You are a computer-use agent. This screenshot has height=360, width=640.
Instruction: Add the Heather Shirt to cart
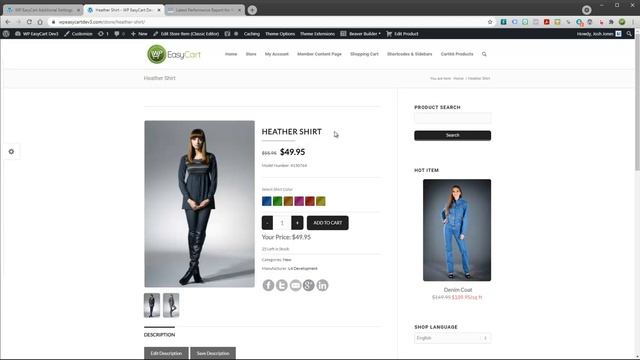point(328,223)
